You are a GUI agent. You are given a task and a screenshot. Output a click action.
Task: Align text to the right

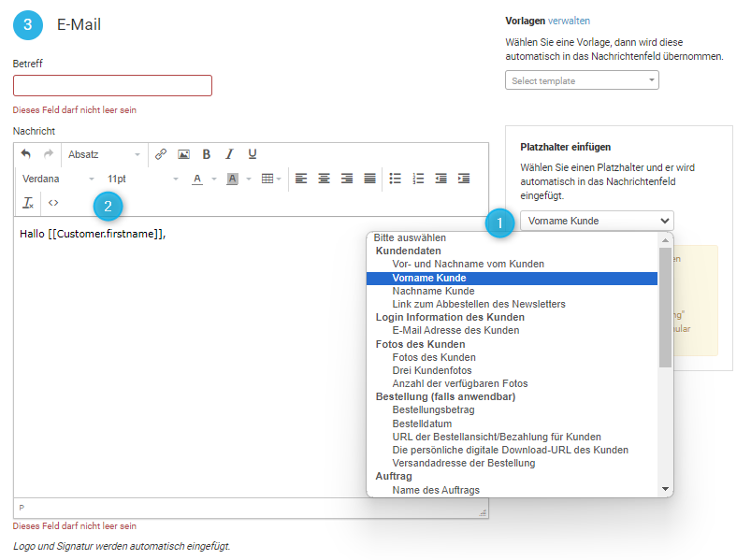click(x=347, y=179)
